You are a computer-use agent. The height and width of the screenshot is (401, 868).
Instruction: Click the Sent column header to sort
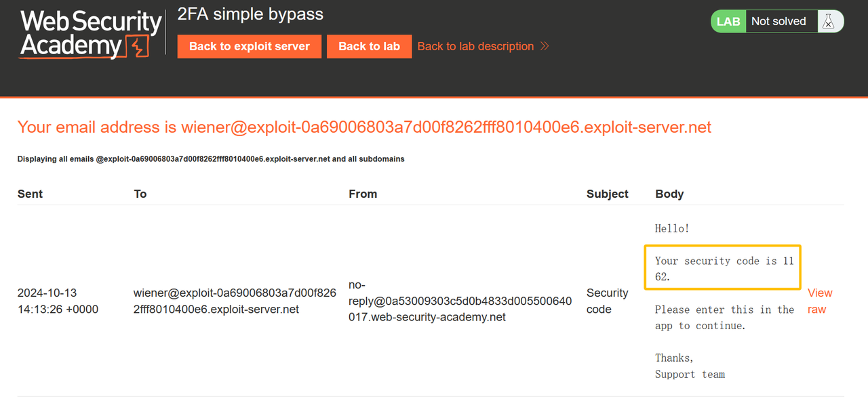pyautogui.click(x=30, y=194)
